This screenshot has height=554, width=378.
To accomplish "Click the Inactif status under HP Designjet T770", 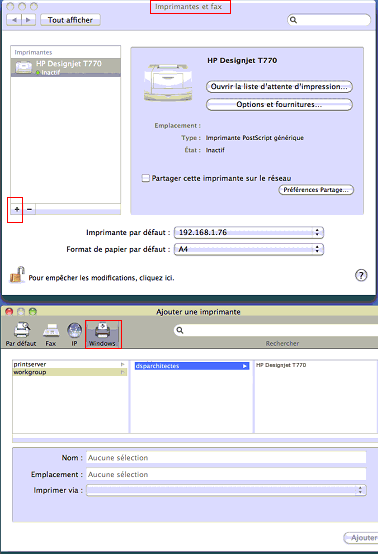I will (x=51, y=72).
